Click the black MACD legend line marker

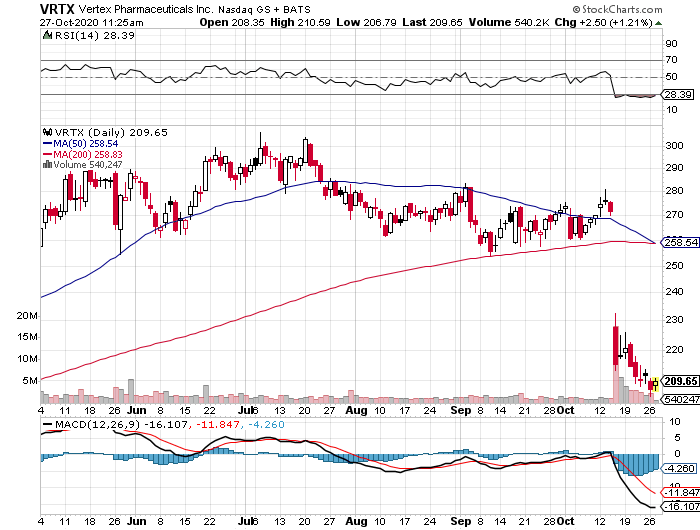click(x=47, y=424)
